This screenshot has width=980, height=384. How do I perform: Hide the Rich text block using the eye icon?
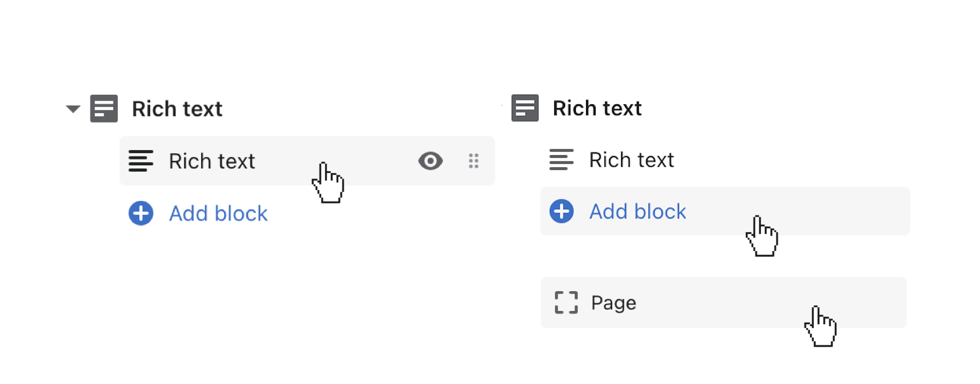point(430,161)
